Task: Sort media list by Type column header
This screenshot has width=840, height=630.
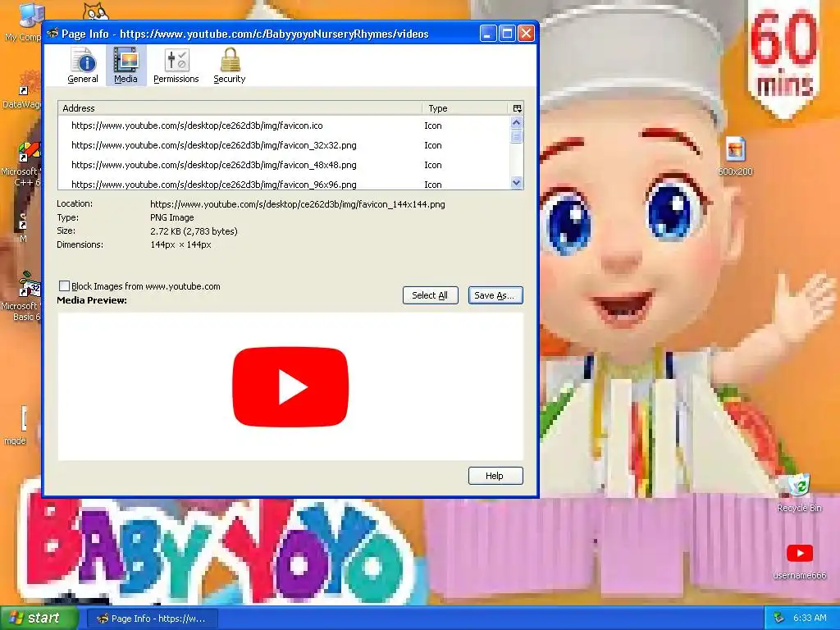Action: [x=465, y=108]
